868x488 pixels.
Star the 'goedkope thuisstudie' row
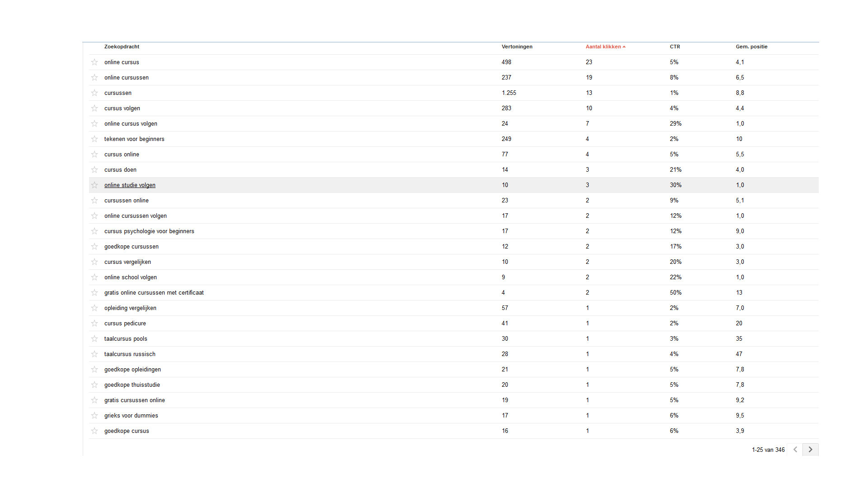94,385
